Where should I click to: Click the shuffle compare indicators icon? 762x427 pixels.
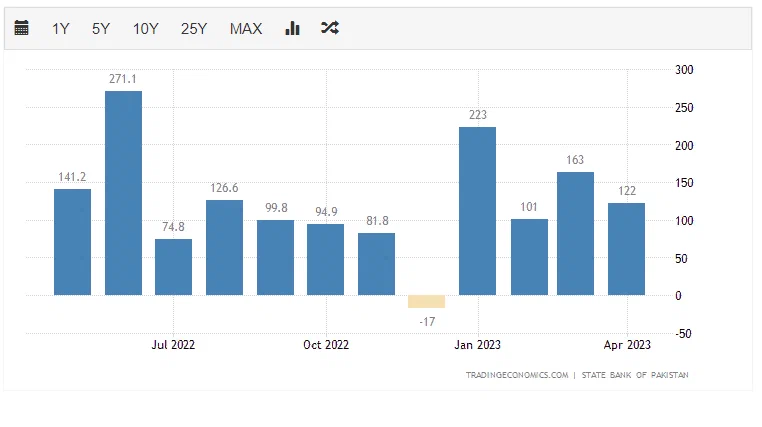pyautogui.click(x=329, y=28)
